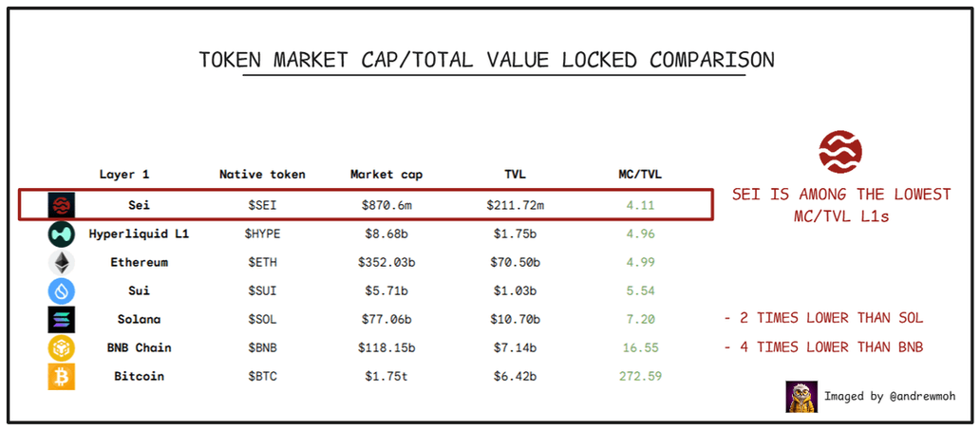Viewport: 980px width, 430px height.
Task: Click the Ethereum $352.03b market cap
Action: pyautogui.click(x=386, y=262)
